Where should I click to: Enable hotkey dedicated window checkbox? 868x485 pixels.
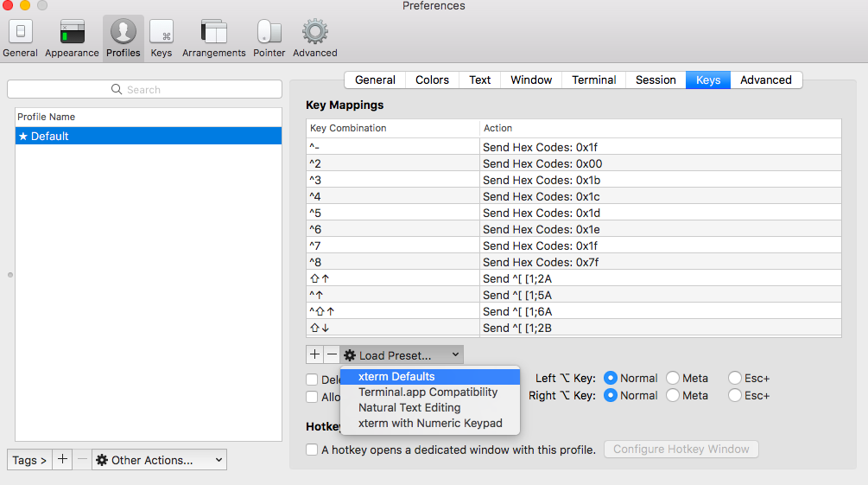click(312, 450)
